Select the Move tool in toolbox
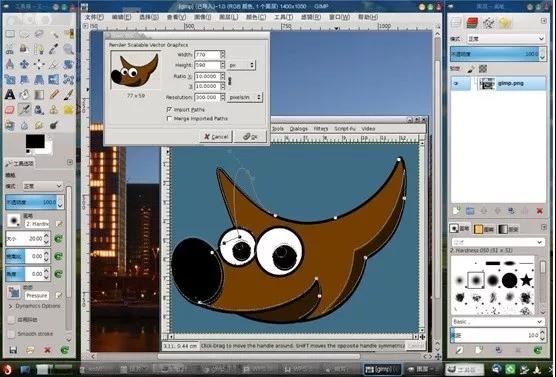 pyautogui.click(x=24, y=64)
